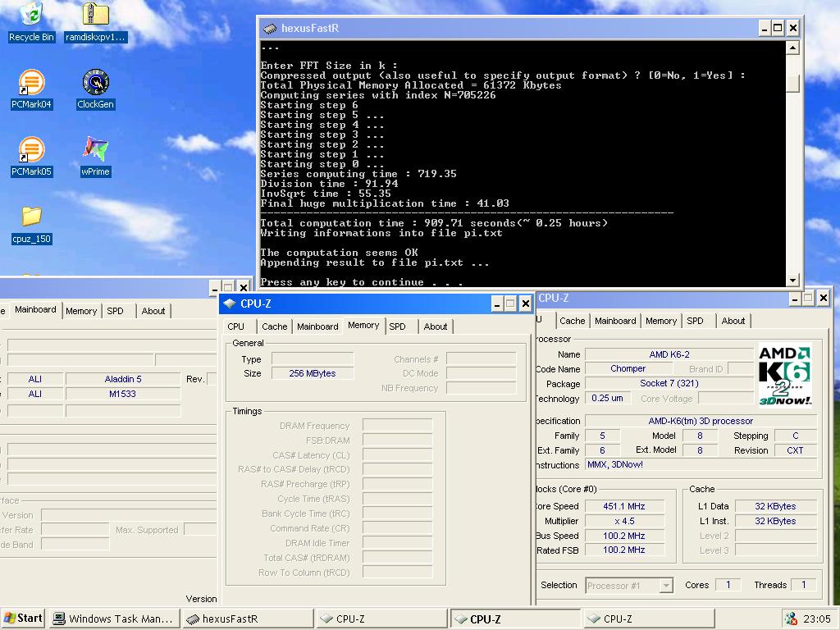Image resolution: width=840 pixels, height=630 pixels.
Task: Click the 451.1 MHz core speed value
Action: coord(624,506)
